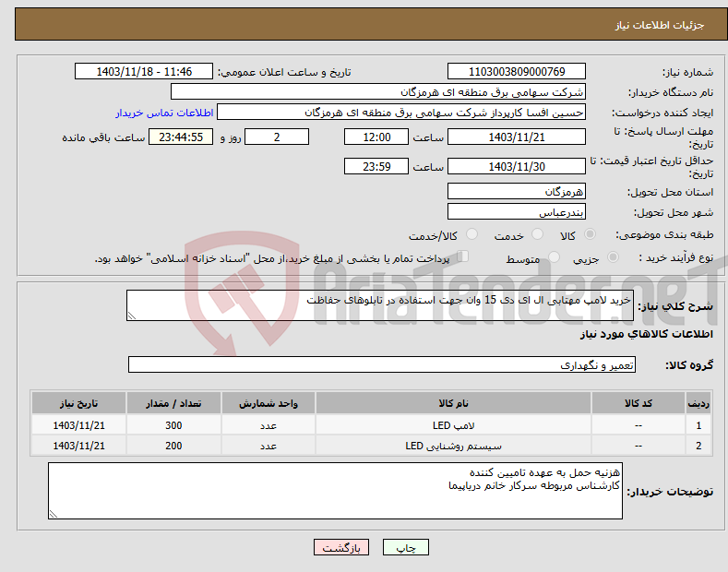Select the خدمت radio button
This screenshot has width=728, height=572.
click(x=537, y=234)
